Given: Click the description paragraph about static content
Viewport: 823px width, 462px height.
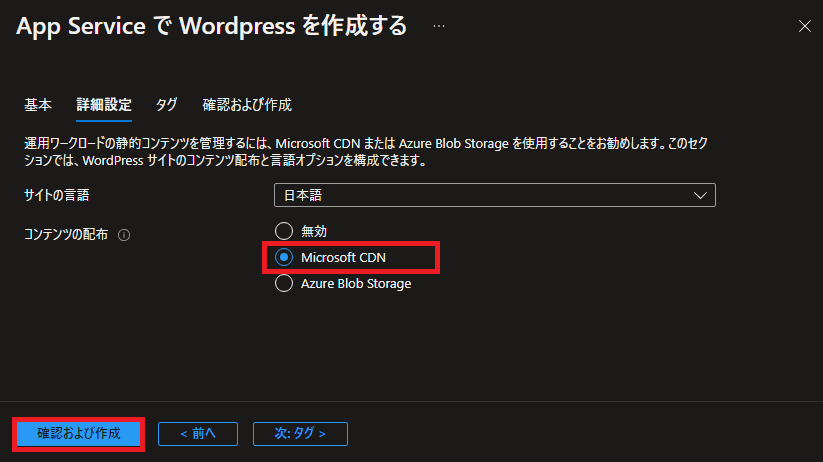Looking at the screenshot, I should 366,152.
